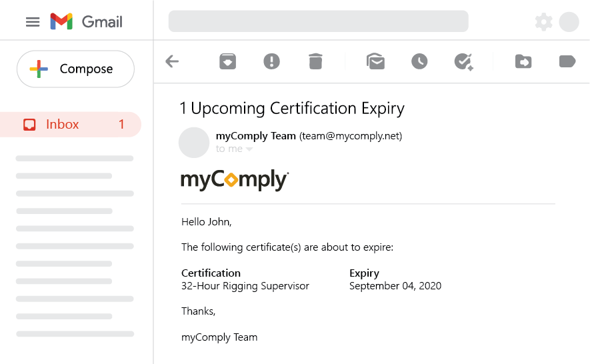This screenshot has width=590, height=364.
Task: Click the myComply Team sender avatar
Action: tap(194, 143)
